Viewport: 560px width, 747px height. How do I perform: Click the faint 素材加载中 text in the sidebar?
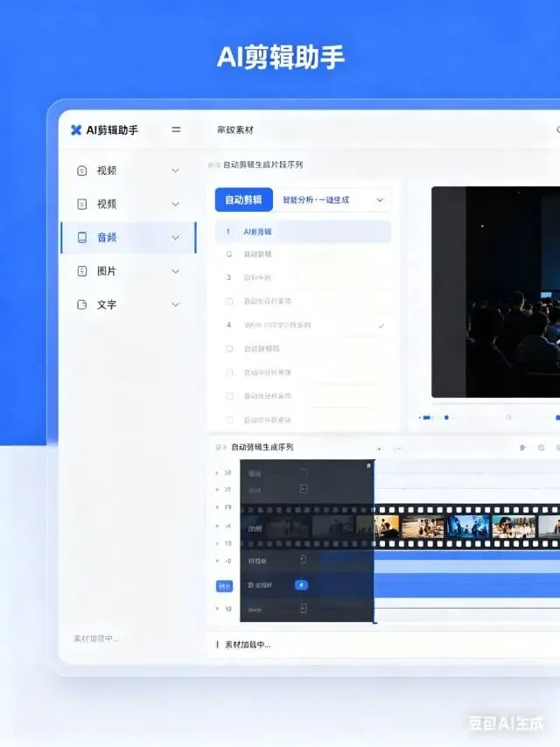point(95,639)
